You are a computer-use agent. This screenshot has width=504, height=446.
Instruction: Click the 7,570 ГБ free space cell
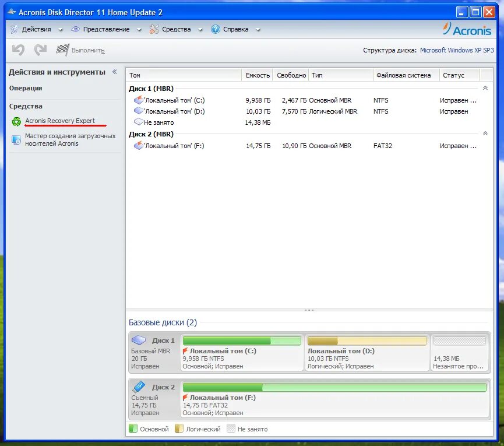coord(294,111)
